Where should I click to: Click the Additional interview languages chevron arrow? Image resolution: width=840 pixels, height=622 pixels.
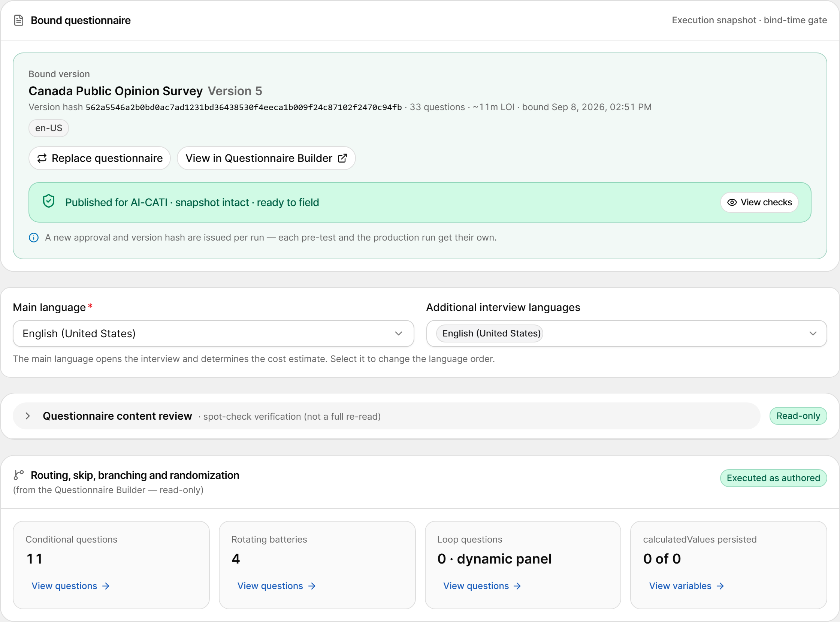pos(813,333)
